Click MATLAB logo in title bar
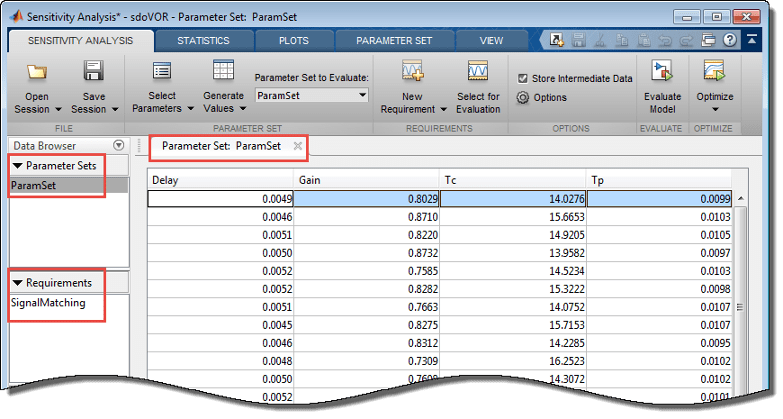Screen dimensions: 783x419 (16, 16)
